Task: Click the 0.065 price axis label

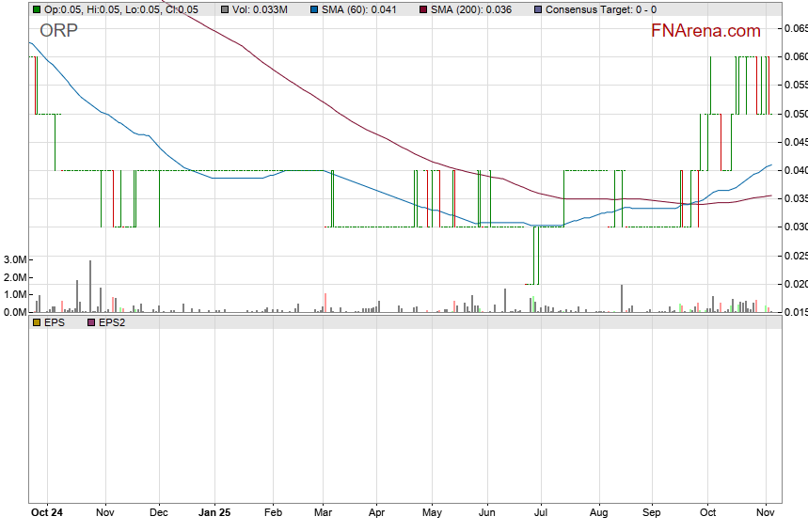Action: [x=795, y=29]
